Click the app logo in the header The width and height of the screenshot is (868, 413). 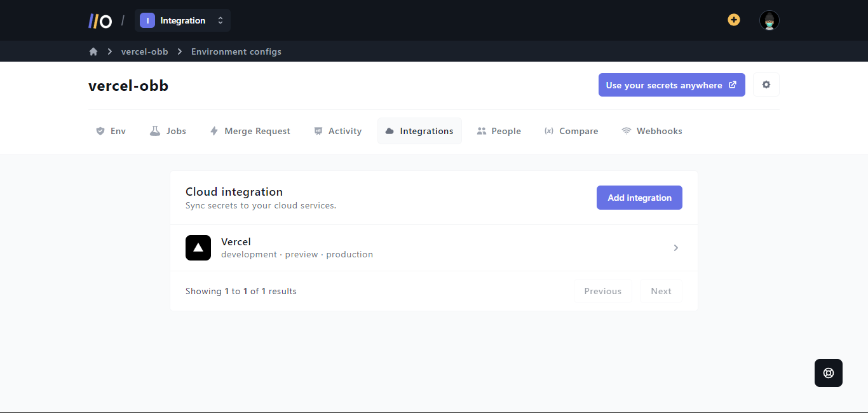(100, 21)
